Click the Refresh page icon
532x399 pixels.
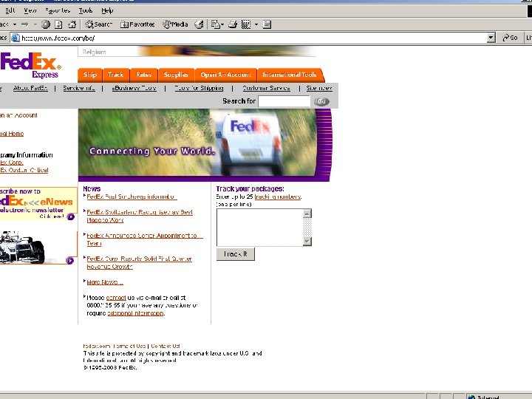click(58, 24)
